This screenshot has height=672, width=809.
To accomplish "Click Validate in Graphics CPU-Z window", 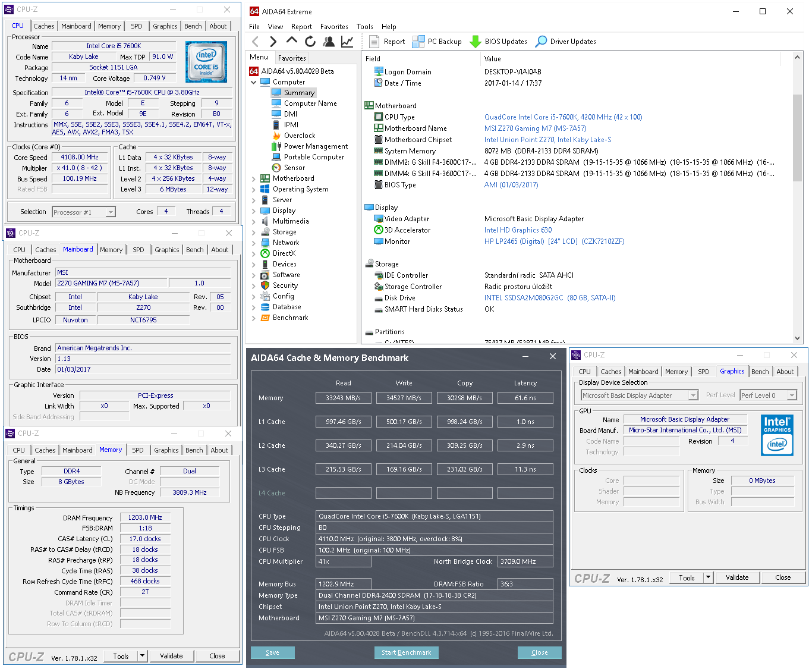I will (x=737, y=577).
